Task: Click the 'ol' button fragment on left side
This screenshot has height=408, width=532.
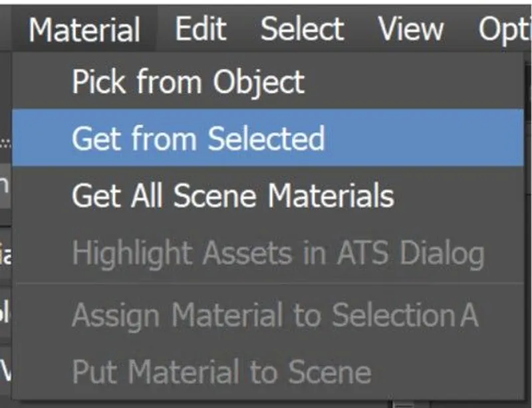Action: tap(3, 316)
